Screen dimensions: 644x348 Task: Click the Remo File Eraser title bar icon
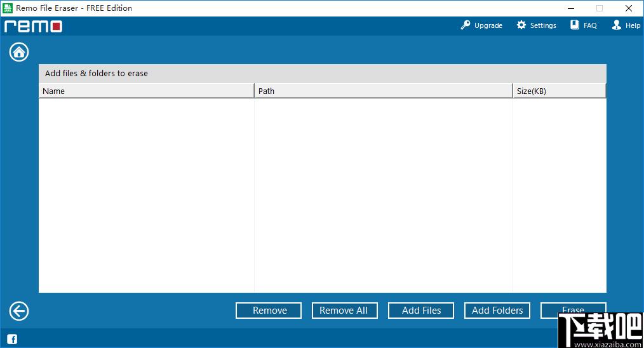tap(8, 8)
